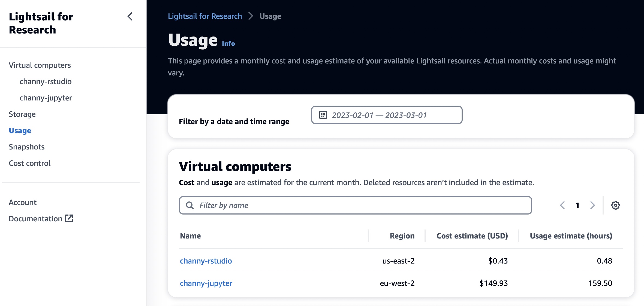Open date range picker 2023-02-01 — 2023-03-01
Viewport: 644px width, 306px height.
point(386,115)
